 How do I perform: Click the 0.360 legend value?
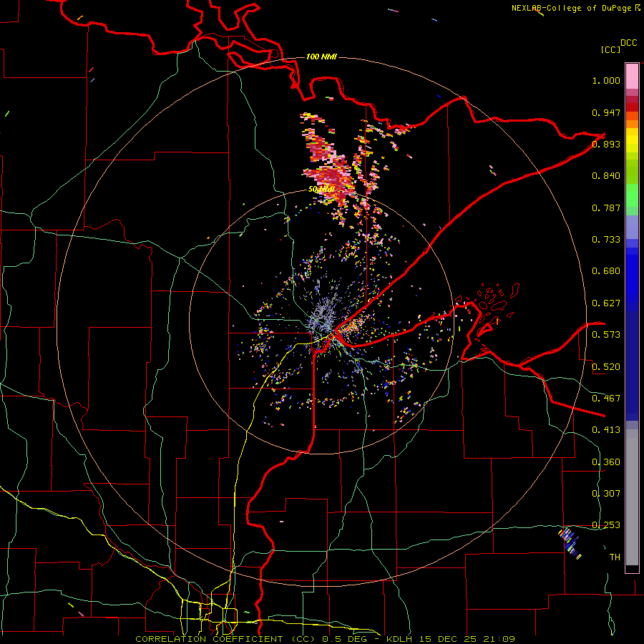click(x=606, y=462)
